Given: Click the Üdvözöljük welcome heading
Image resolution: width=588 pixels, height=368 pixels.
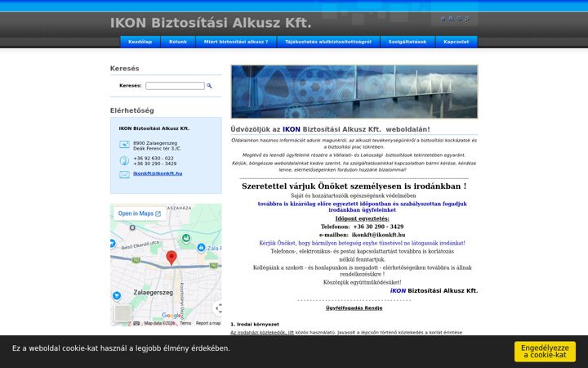Looking at the screenshot, I should tap(331, 129).
